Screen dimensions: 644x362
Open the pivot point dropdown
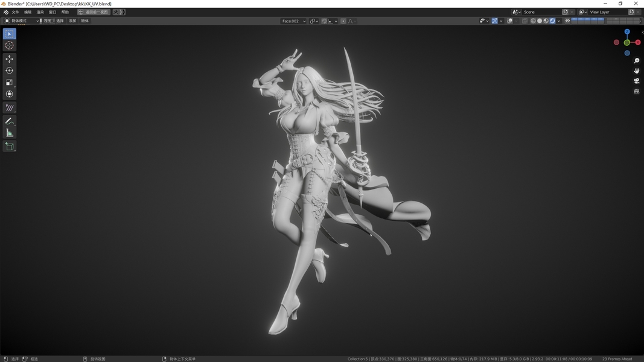click(314, 21)
